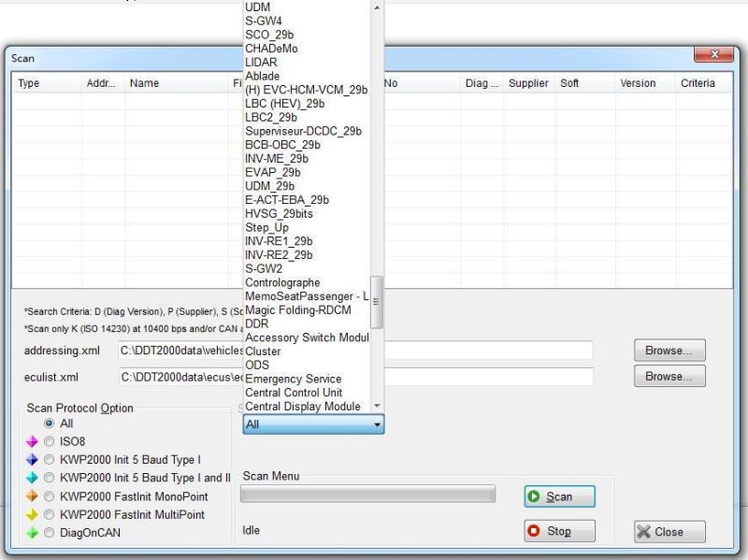This screenshot has height=560, width=748.
Task: Stop the scan with the red Stop button
Action: coord(559,531)
